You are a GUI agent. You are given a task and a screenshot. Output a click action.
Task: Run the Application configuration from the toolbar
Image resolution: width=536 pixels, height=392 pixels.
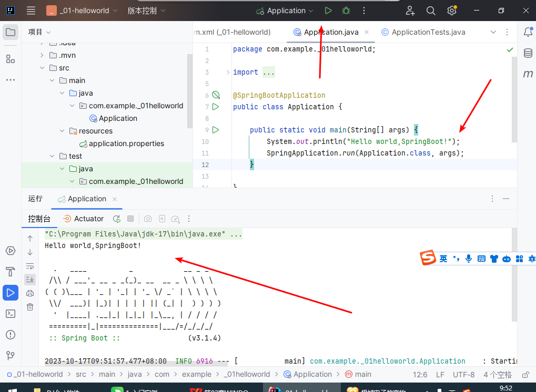coord(328,11)
